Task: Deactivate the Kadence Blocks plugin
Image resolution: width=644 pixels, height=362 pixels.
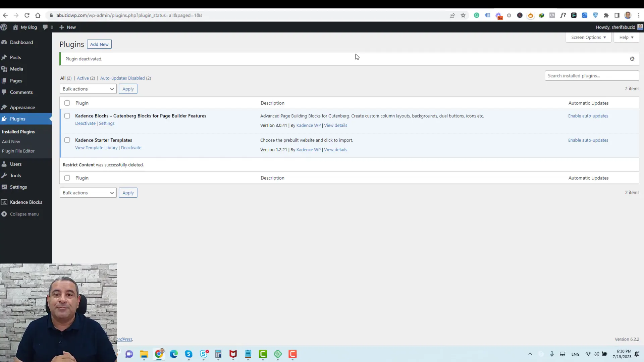Action: pos(85,123)
